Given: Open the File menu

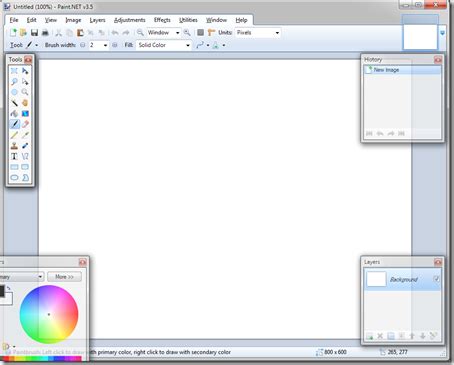Looking at the screenshot, I should 14,20.
